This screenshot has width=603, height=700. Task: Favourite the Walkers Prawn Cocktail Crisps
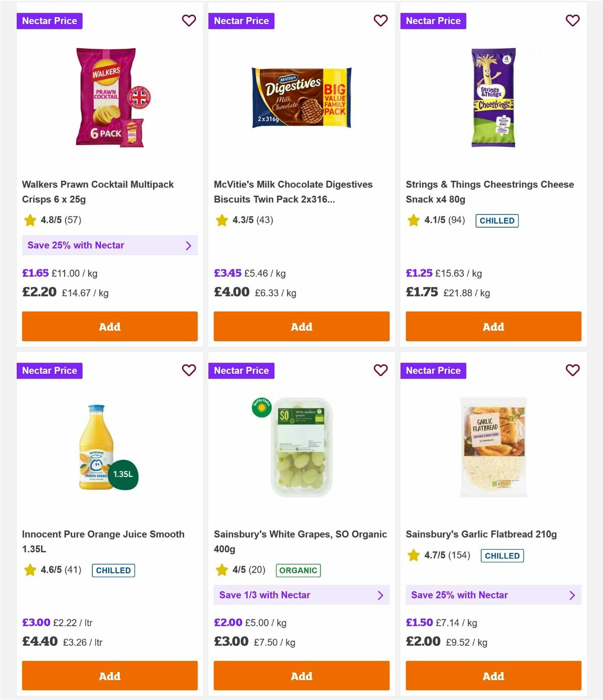click(x=189, y=21)
